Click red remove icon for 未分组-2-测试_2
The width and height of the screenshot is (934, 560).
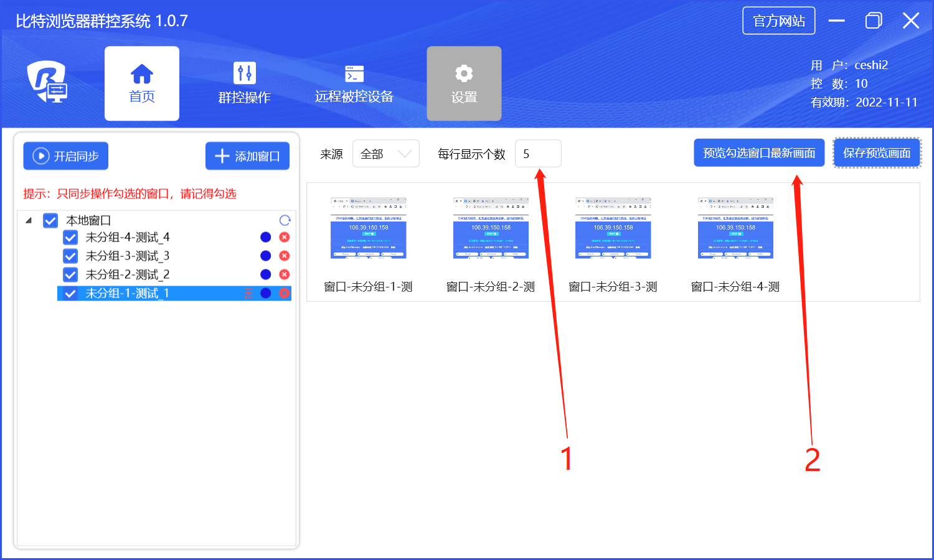tap(285, 274)
